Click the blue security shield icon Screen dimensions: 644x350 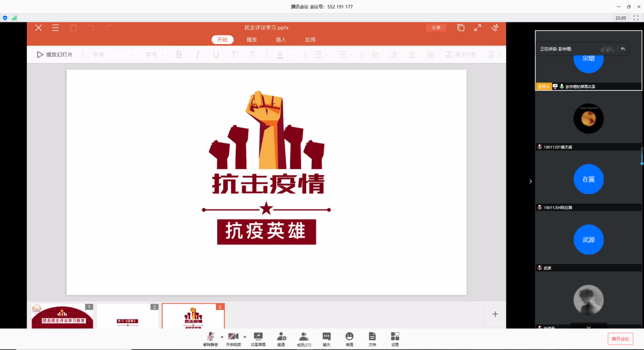pos(5,17)
